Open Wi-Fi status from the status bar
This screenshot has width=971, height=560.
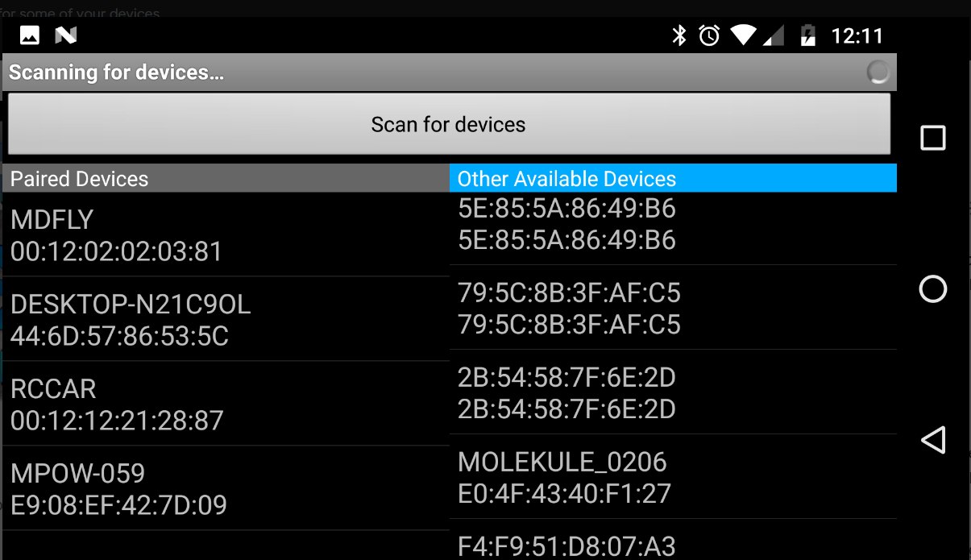tap(742, 35)
